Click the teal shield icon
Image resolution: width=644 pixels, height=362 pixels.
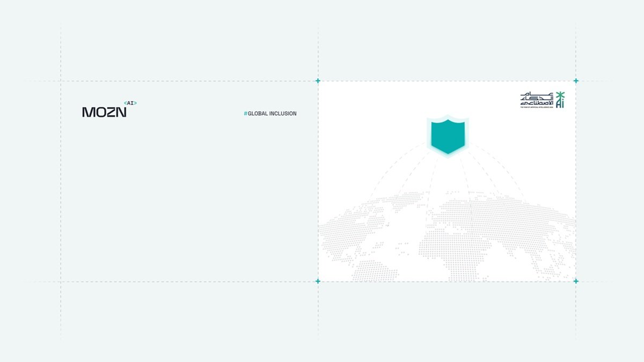coord(448,137)
